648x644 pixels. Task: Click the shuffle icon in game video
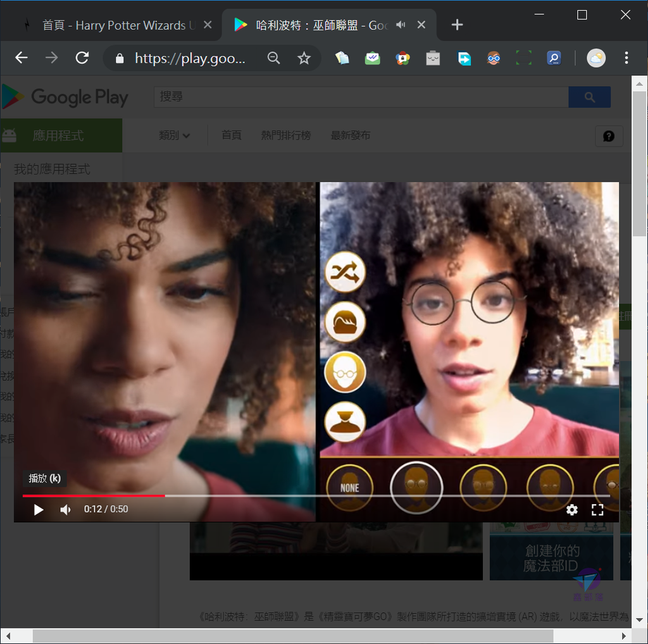pyautogui.click(x=345, y=272)
